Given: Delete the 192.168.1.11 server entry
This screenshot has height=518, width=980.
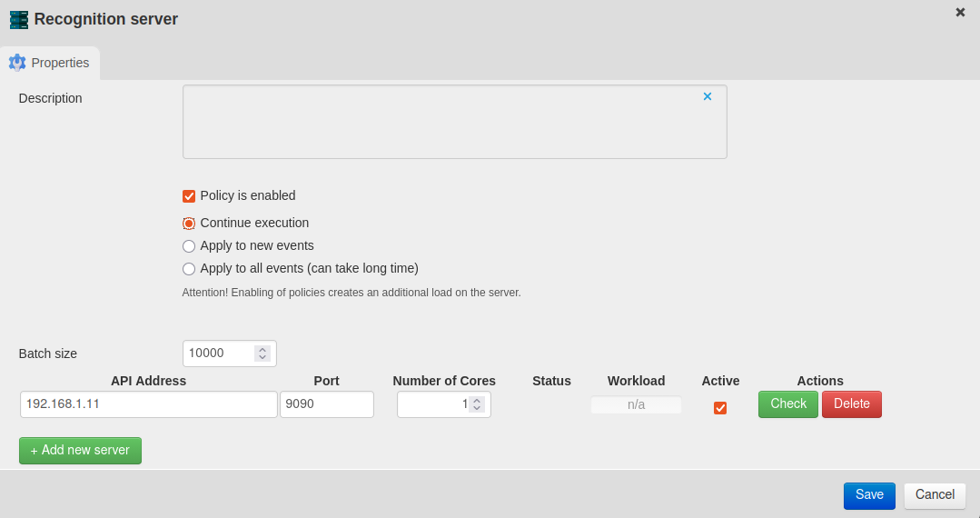Looking at the screenshot, I should (851, 404).
